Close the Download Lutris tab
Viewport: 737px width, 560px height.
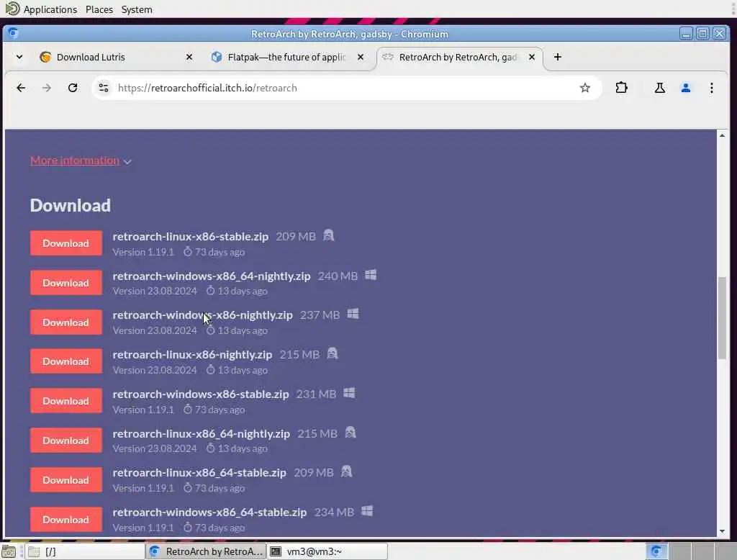tap(189, 57)
